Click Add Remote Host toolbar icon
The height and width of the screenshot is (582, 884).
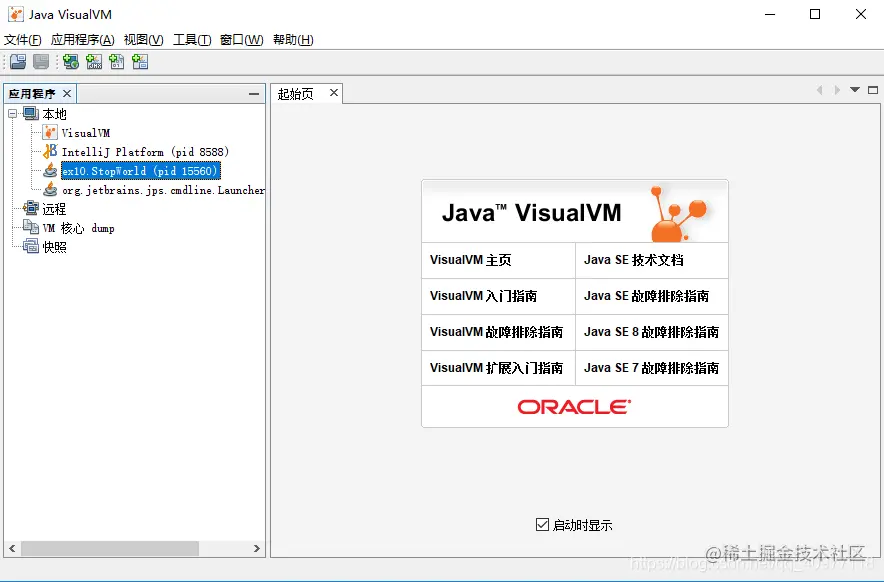[70, 61]
